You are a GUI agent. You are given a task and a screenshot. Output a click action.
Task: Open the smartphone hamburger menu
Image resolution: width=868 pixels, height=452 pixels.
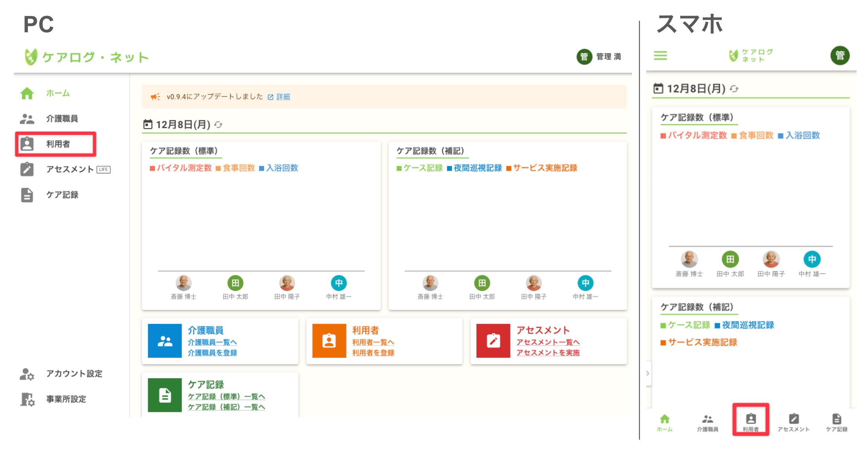coord(660,56)
